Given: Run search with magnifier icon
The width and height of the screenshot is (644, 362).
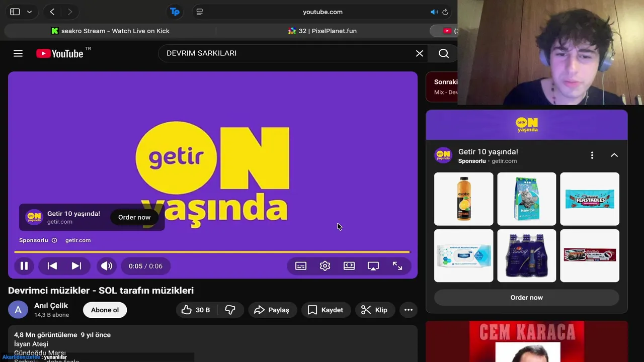Looking at the screenshot, I should [444, 53].
